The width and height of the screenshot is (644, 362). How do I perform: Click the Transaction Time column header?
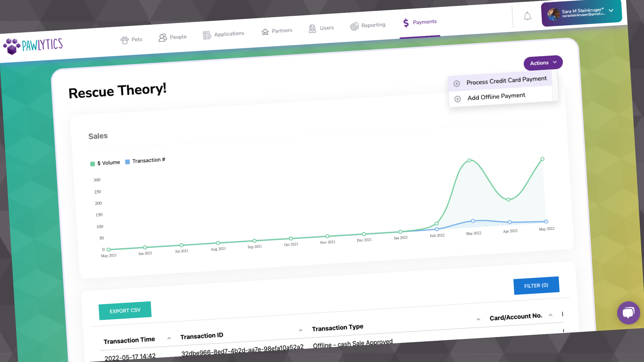(129, 340)
